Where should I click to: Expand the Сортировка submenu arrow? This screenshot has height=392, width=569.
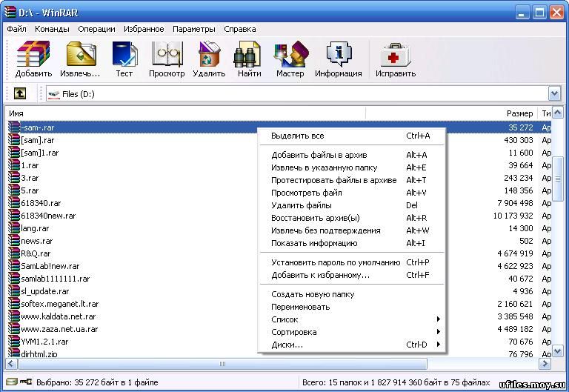[x=438, y=332]
